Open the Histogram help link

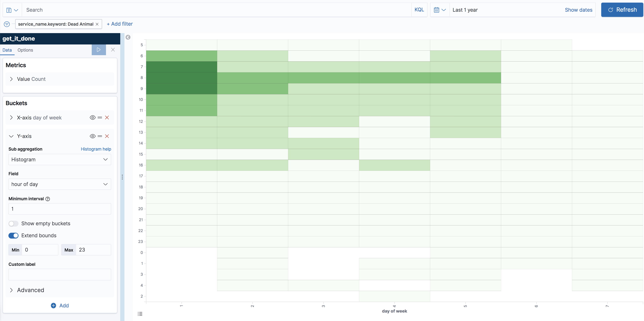pyautogui.click(x=96, y=149)
